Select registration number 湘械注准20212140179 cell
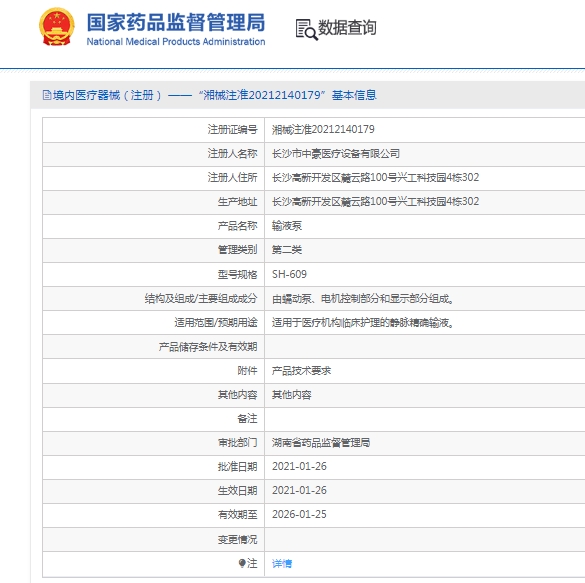 323,129
